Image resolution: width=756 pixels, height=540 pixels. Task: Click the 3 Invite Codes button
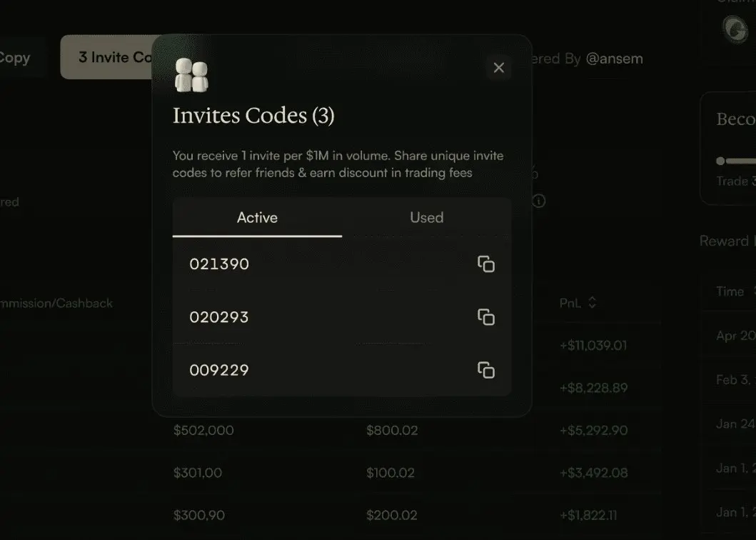[107, 57]
